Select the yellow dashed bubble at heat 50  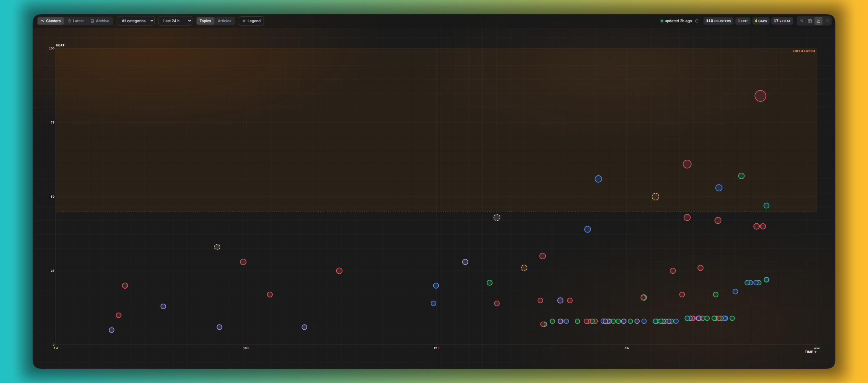655,197
